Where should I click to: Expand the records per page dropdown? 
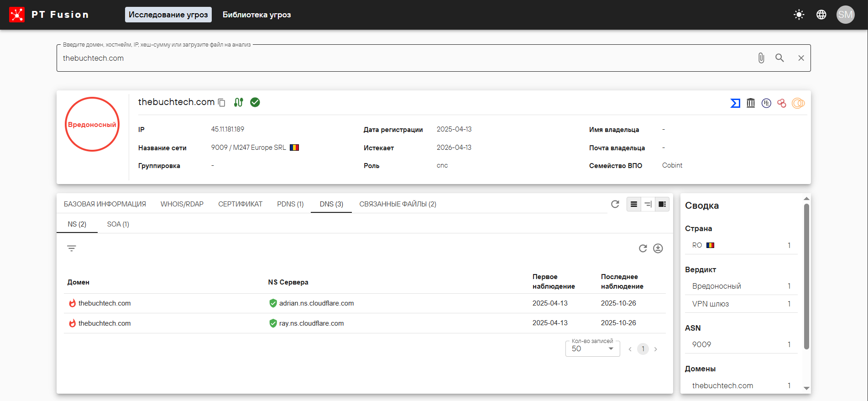point(592,349)
